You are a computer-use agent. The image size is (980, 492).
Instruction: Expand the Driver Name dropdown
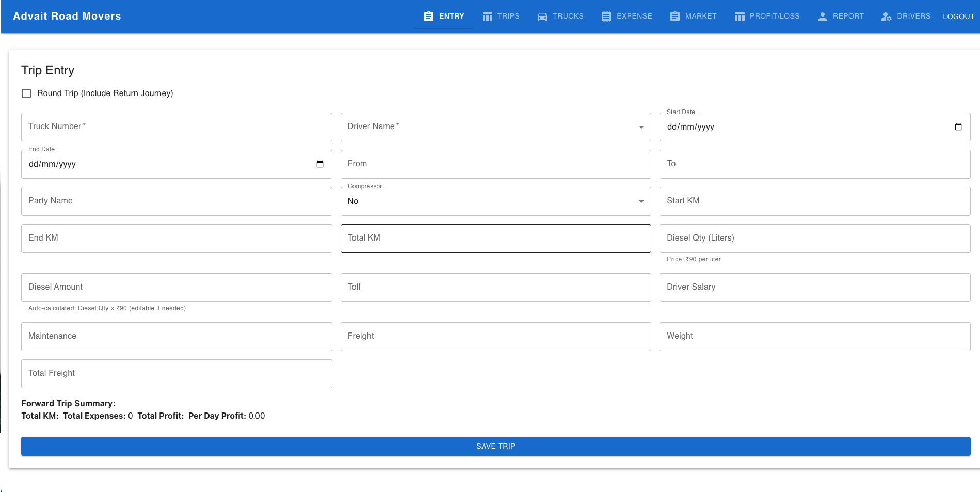(x=641, y=127)
